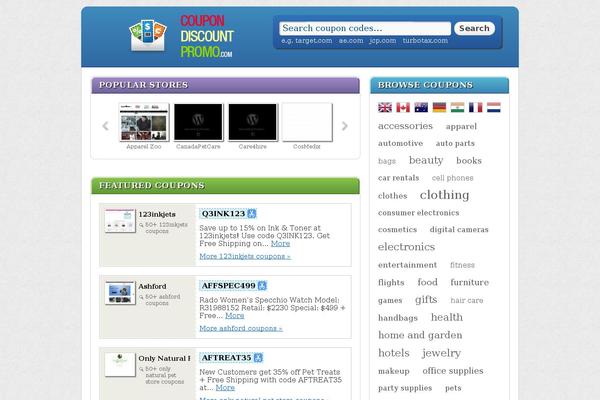Open More link in 123inkjets description
The height and width of the screenshot is (400, 600).
click(x=280, y=243)
